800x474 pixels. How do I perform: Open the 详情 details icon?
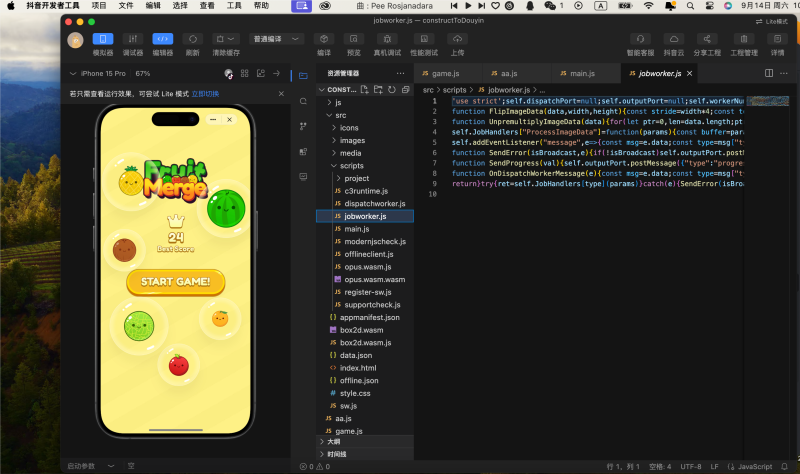[777, 39]
